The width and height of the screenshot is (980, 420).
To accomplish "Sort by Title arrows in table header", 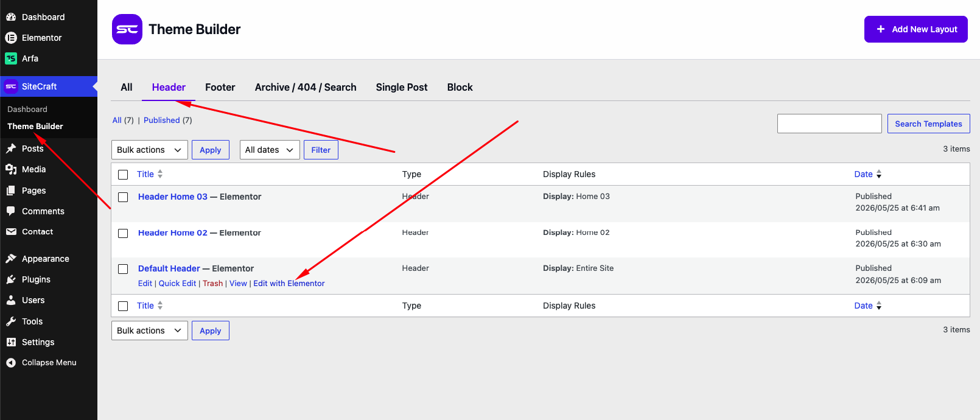I will (x=160, y=174).
